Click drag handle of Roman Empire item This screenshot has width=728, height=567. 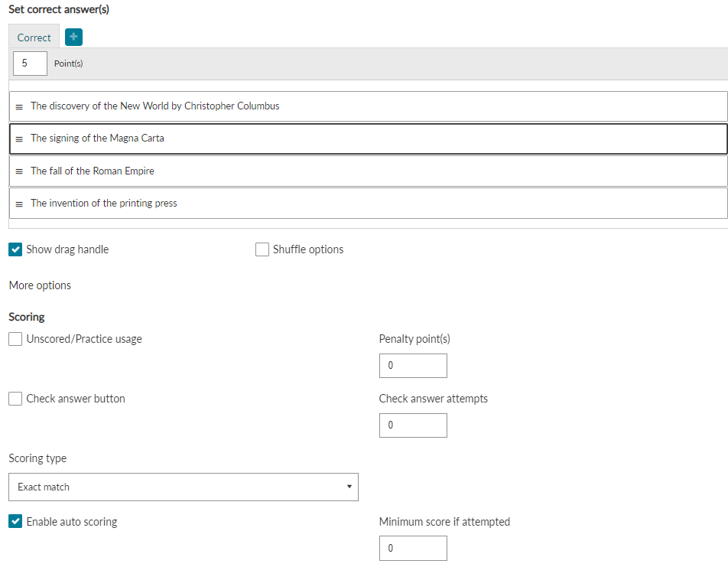click(19, 171)
